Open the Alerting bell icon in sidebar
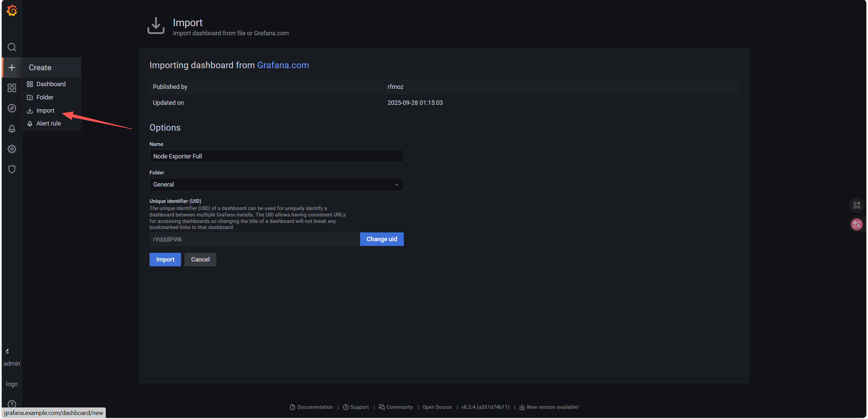868x419 pixels. [12, 129]
